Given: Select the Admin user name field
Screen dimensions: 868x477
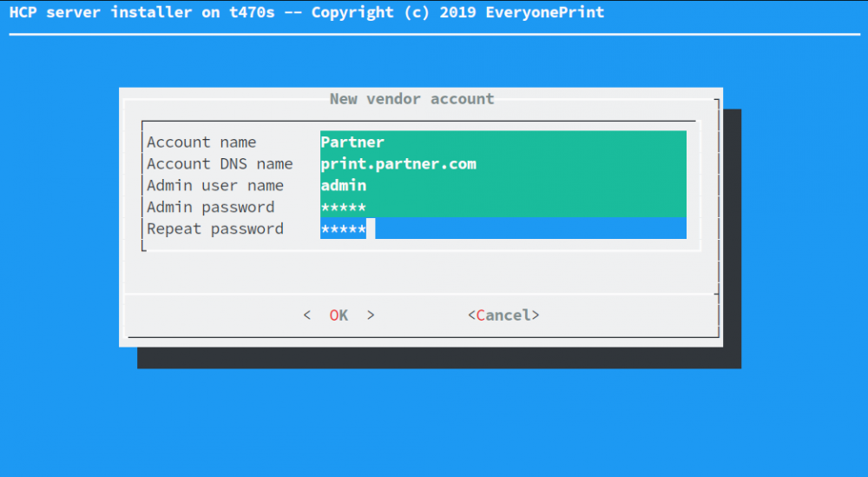Looking at the screenshot, I should tap(503, 185).
